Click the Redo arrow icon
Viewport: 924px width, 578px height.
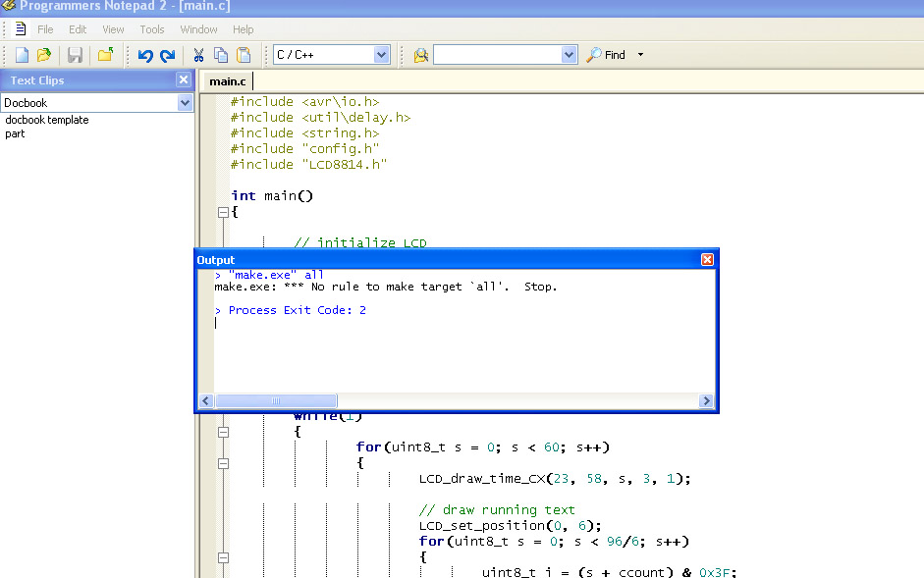pos(168,55)
